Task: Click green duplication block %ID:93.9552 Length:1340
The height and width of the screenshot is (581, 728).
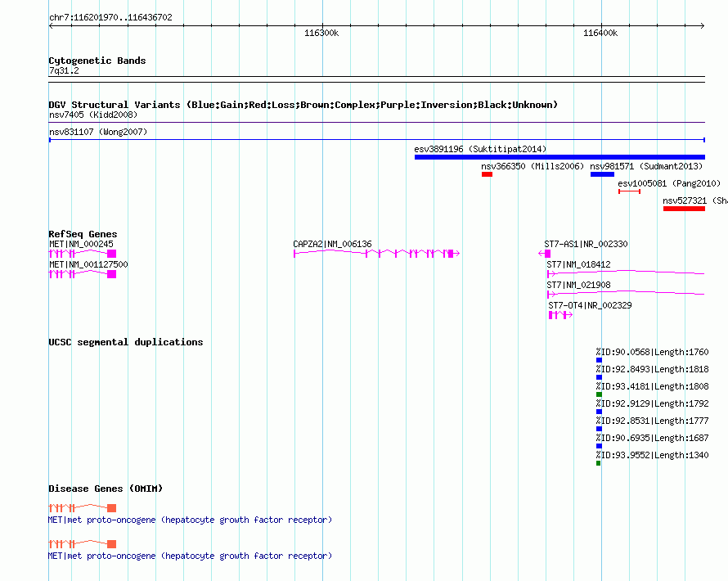Action: tap(599, 463)
